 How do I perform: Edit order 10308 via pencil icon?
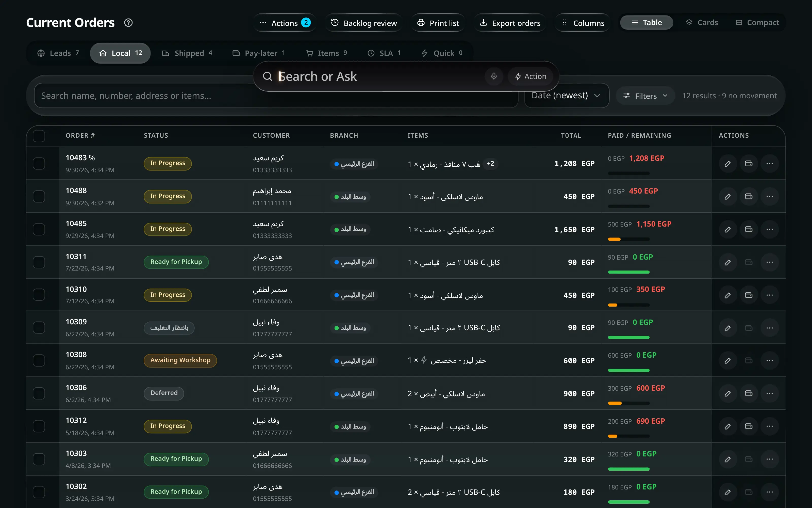tap(727, 360)
